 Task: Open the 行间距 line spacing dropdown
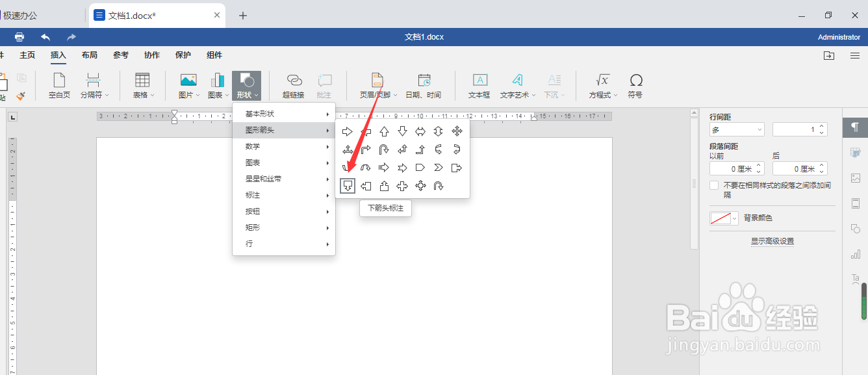pyautogui.click(x=736, y=129)
